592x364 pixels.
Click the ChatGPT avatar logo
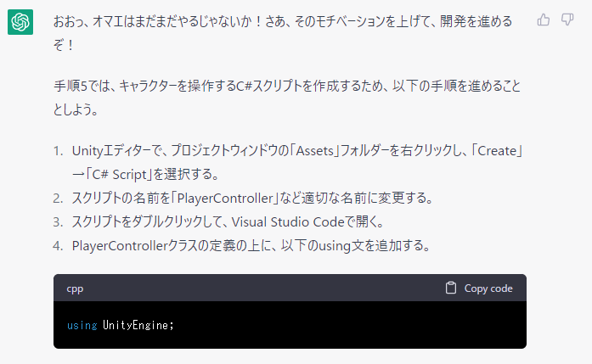coord(20,22)
